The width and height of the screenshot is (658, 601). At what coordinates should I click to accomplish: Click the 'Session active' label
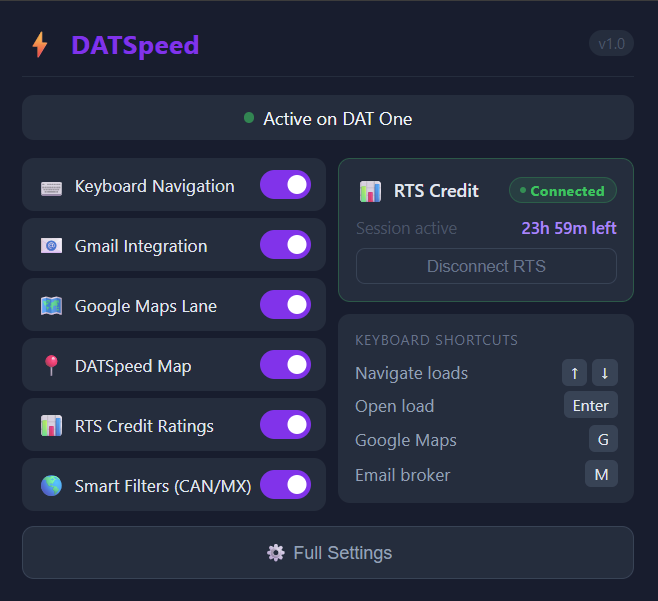pos(406,228)
